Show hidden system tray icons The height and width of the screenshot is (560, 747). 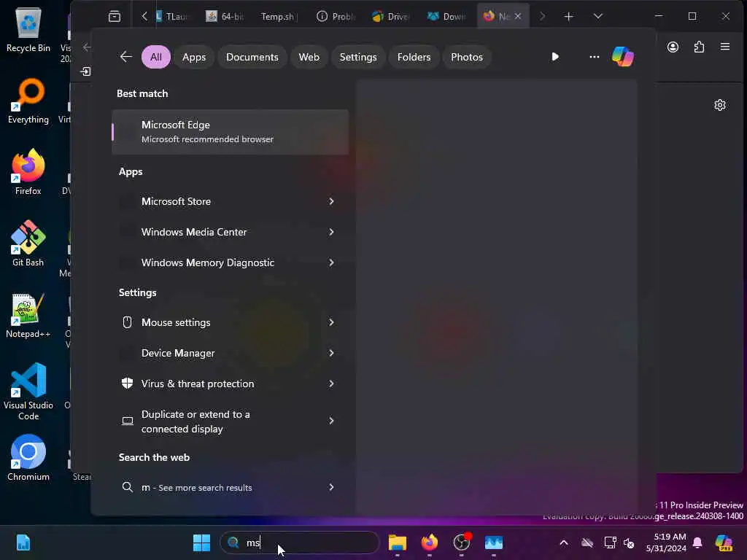[x=564, y=542]
